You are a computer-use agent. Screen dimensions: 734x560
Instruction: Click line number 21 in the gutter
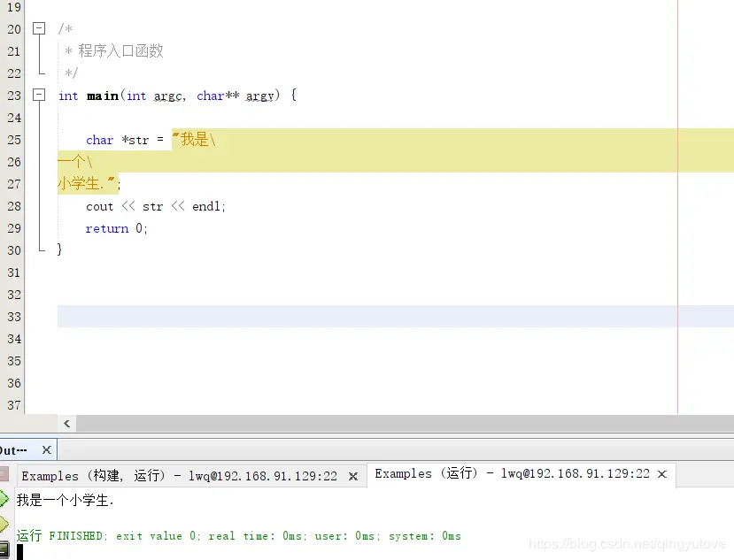click(x=14, y=51)
